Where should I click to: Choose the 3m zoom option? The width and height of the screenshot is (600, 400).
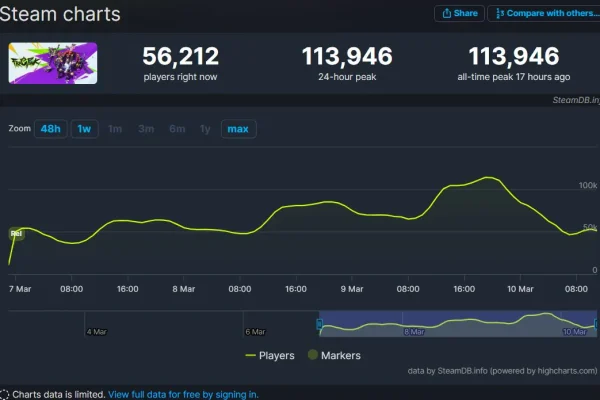pos(146,129)
